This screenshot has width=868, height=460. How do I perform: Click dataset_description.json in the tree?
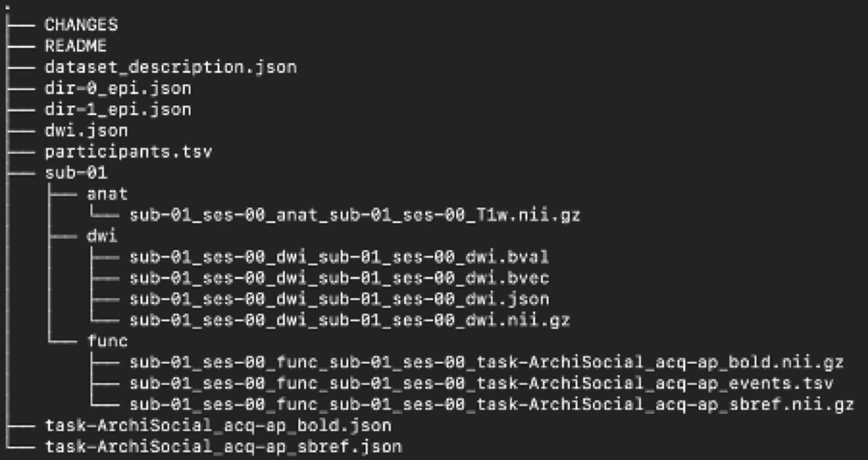tap(170, 67)
